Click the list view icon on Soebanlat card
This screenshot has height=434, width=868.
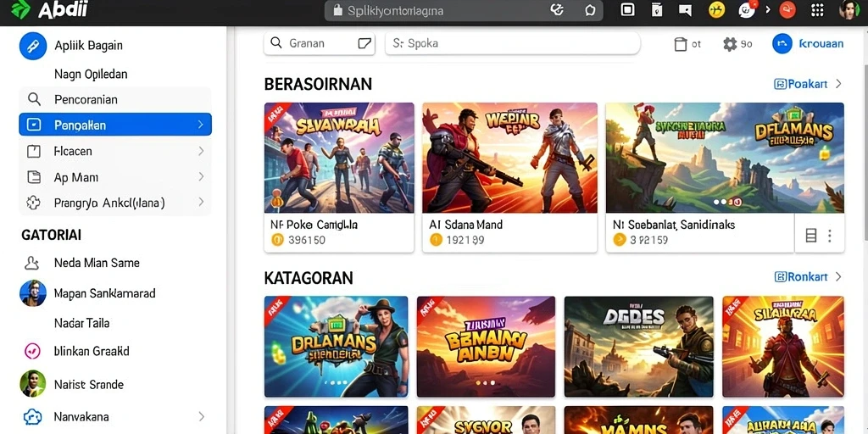[811, 236]
